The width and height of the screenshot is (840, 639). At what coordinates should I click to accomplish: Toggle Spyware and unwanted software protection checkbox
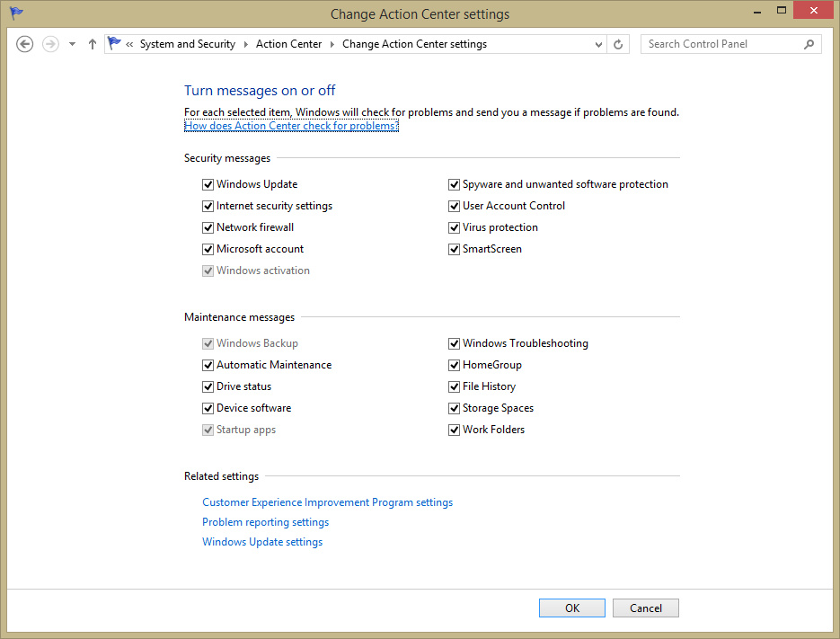[x=454, y=184]
